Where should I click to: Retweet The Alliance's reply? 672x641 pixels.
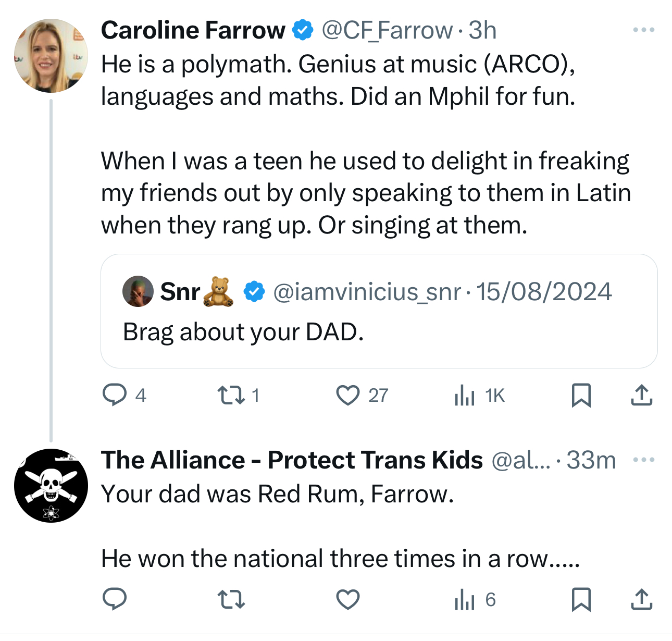pyautogui.click(x=231, y=599)
